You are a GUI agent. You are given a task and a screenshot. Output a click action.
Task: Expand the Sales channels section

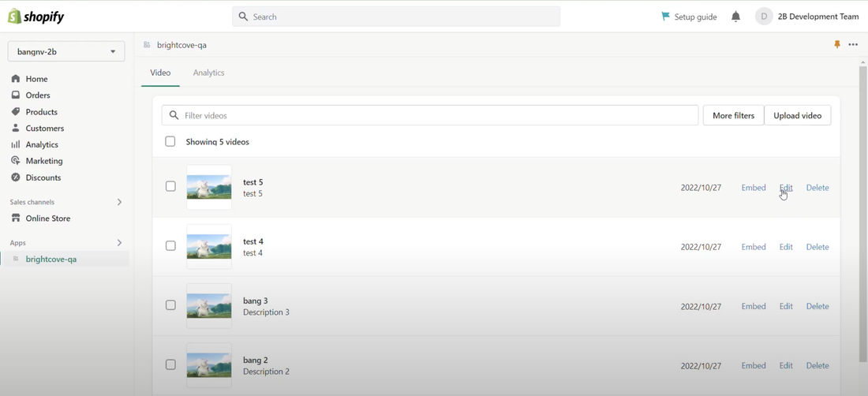point(119,202)
